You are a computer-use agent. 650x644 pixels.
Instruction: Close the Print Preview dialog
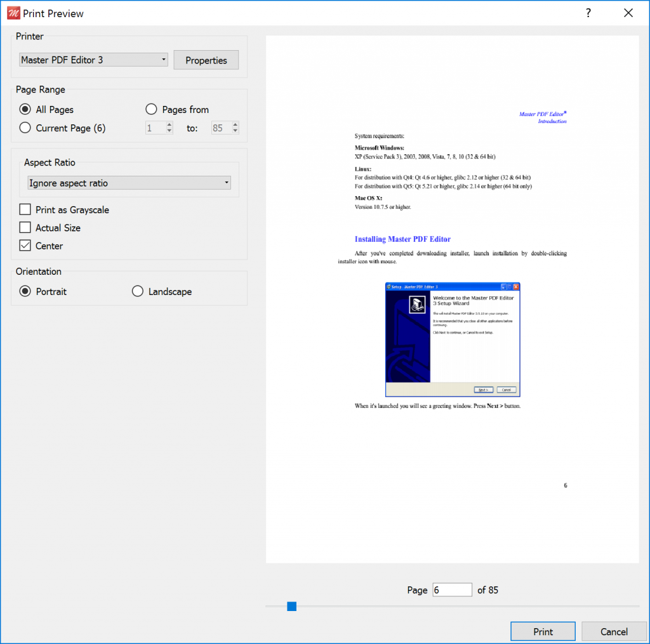pyautogui.click(x=628, y=13)
